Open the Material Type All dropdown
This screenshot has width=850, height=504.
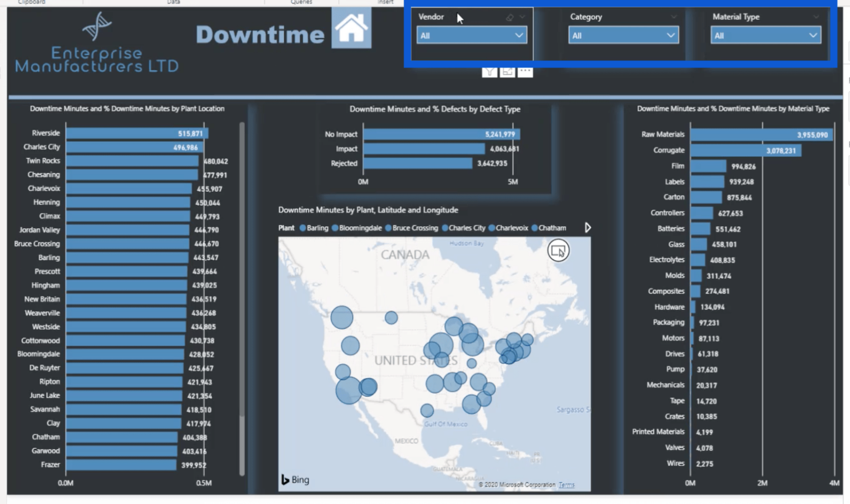766,35
